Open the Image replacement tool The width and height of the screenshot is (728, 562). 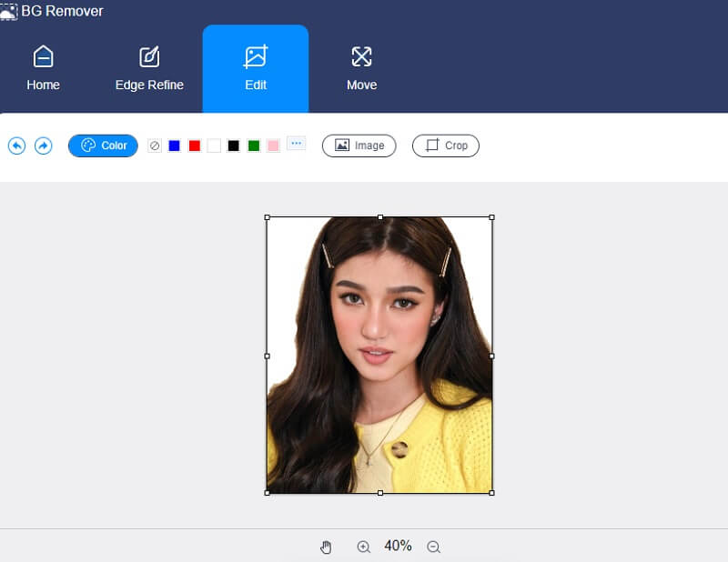359,146
